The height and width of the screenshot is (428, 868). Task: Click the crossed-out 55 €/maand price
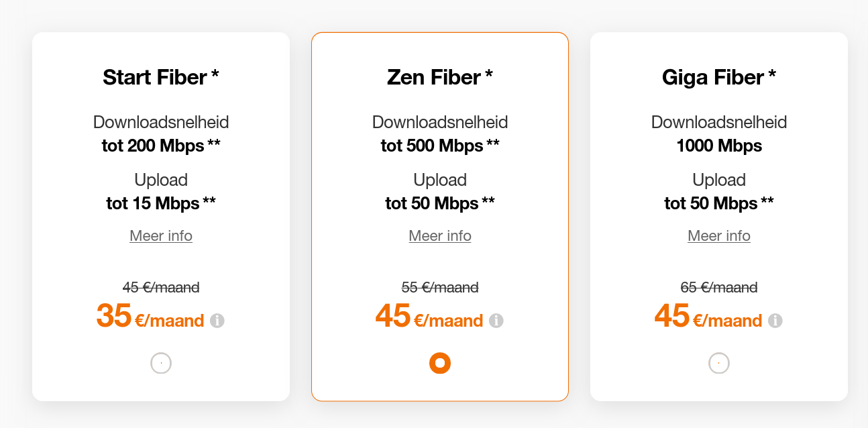[x=440, y=288]
